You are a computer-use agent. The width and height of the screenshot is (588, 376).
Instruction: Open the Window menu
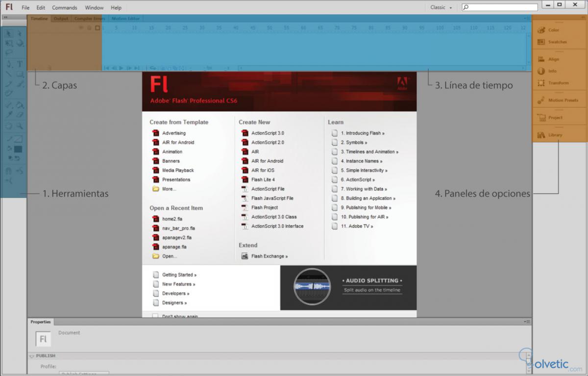[94, 7]
